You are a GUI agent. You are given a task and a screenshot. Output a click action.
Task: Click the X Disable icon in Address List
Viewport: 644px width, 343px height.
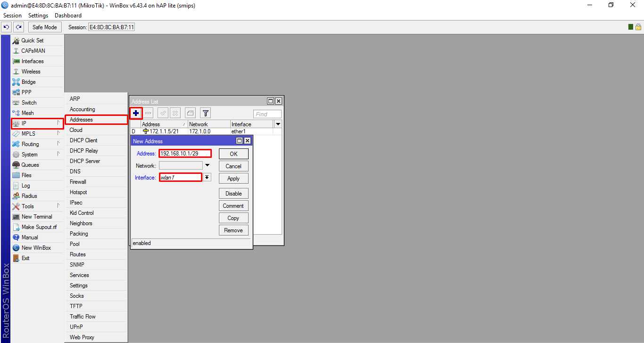click(x=175, y=113)
